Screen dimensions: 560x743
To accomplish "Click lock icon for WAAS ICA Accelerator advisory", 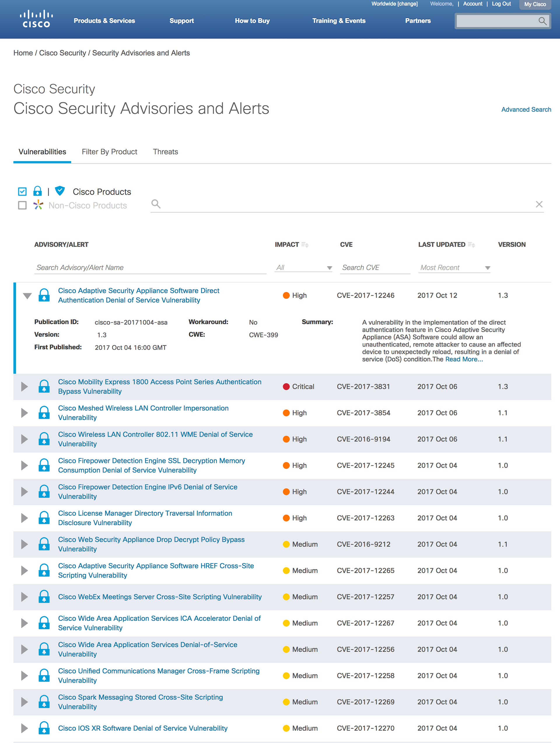I will tap(44, 623).
